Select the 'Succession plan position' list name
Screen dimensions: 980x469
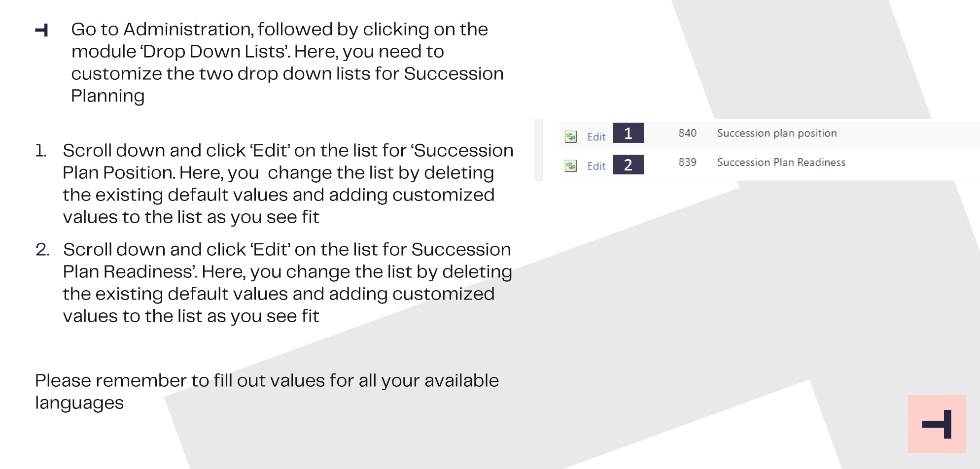(777, 133)
